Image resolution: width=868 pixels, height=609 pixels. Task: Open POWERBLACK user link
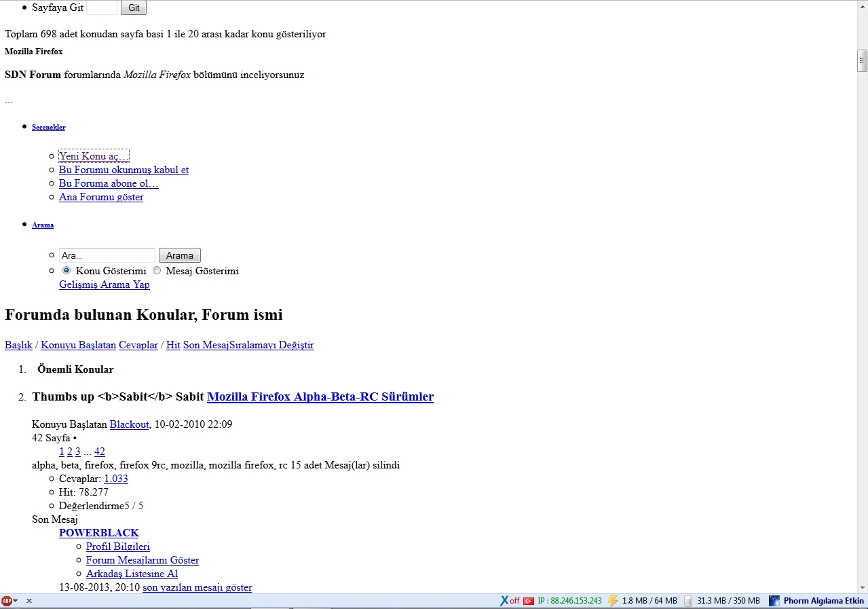tap(99, 533)
